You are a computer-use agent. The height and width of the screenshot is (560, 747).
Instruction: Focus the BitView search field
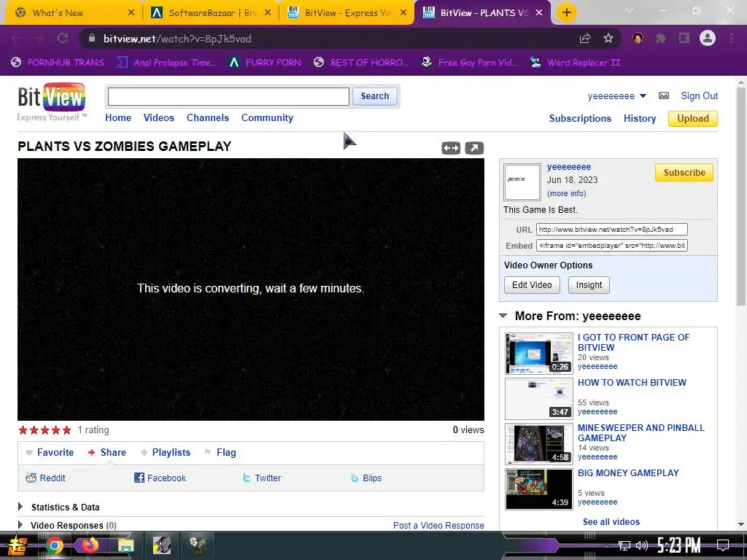click(x=228, y=97)
